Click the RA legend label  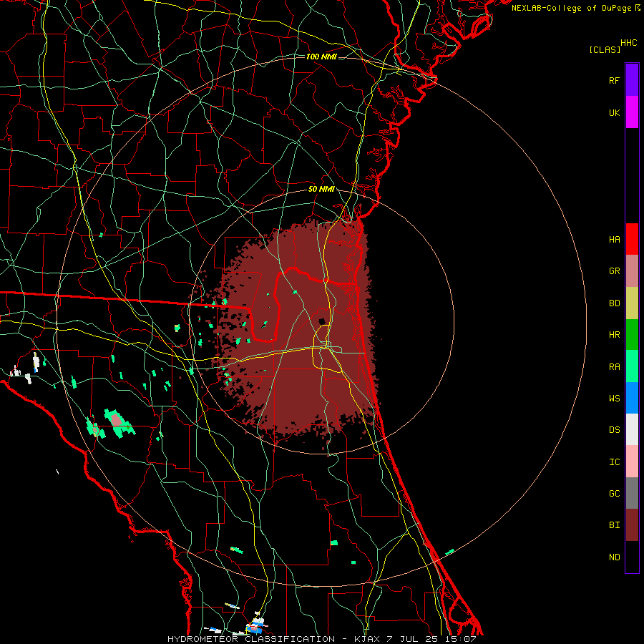pyautogui.click(x=614, y=367)
